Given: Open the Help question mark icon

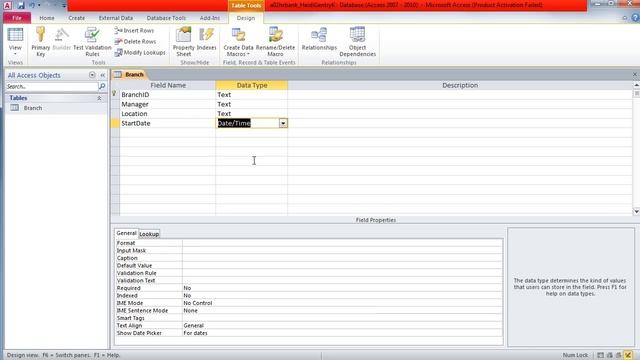Looking at the screenshot, I should point(635,18).
